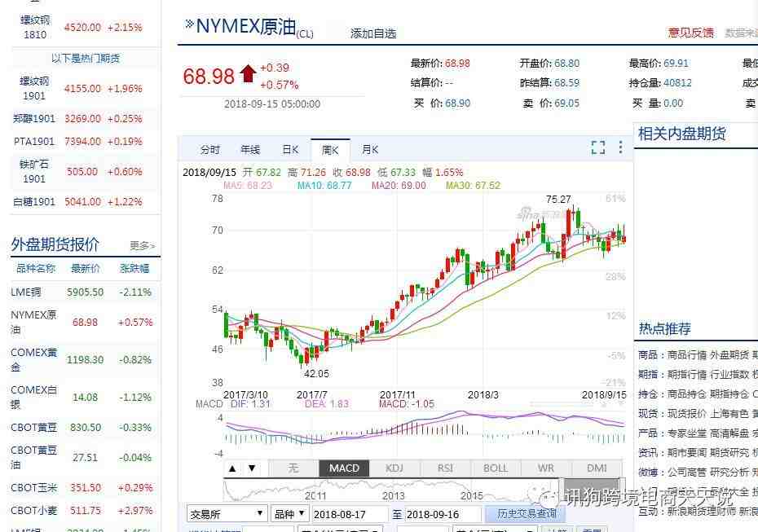Viewport: 758px width, 532px height.
Task: Click 更多> next to 外盘期货报价
Action: [x=142, y=246]
